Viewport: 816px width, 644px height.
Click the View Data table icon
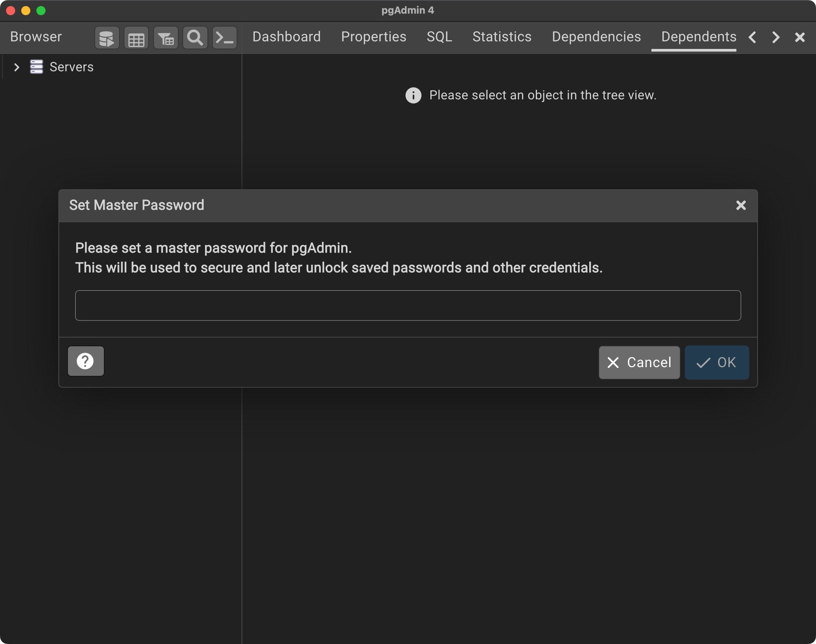click(x=136, y=38)
